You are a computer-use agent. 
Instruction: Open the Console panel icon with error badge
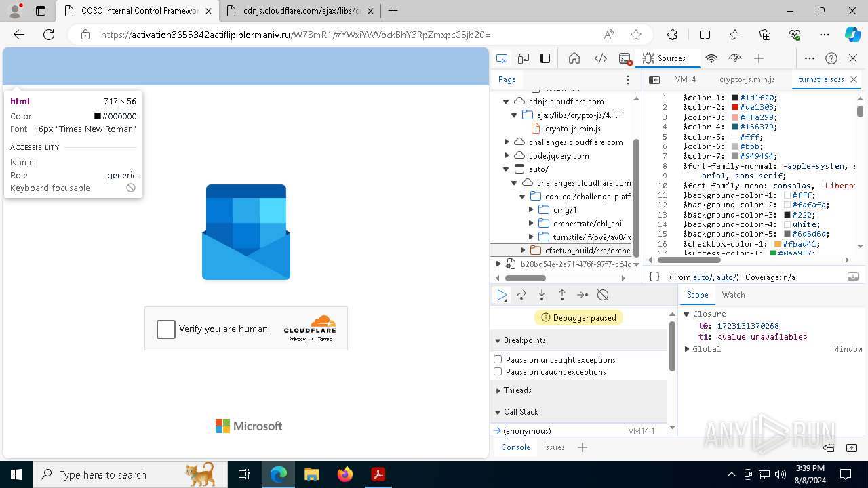click(625, 58)
